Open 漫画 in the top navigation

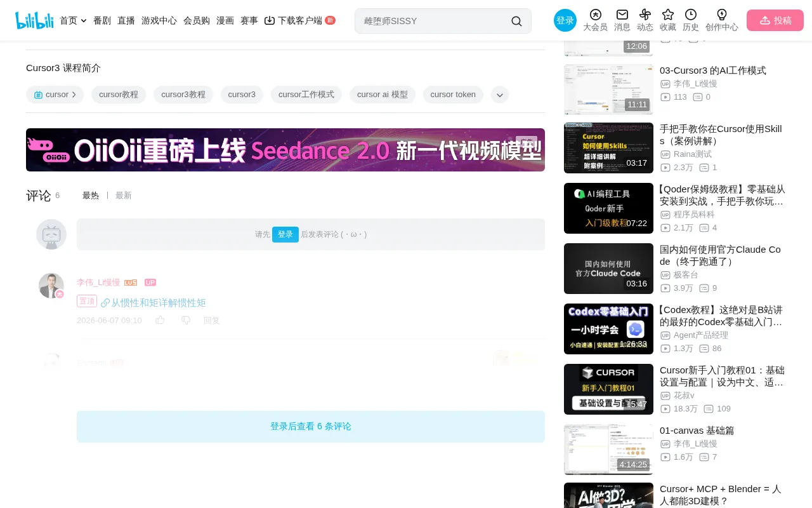pyautogui.click(x=225, y=20)
